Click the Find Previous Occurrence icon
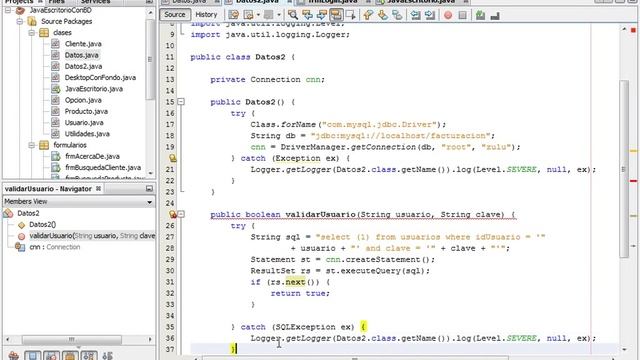Screen dimensions: 640x360 click(x=307, y=15)
